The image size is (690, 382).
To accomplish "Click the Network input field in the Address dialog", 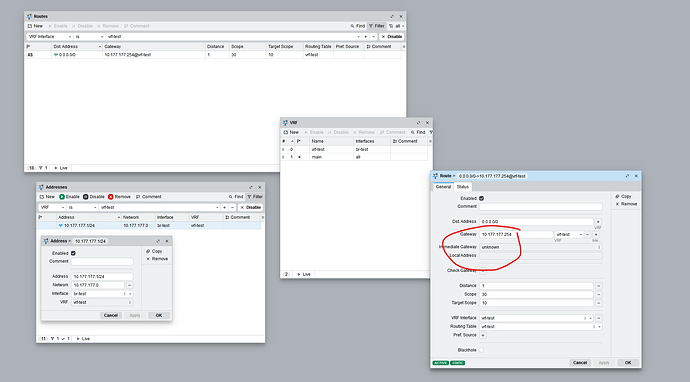I will click(x=98, y=285).
